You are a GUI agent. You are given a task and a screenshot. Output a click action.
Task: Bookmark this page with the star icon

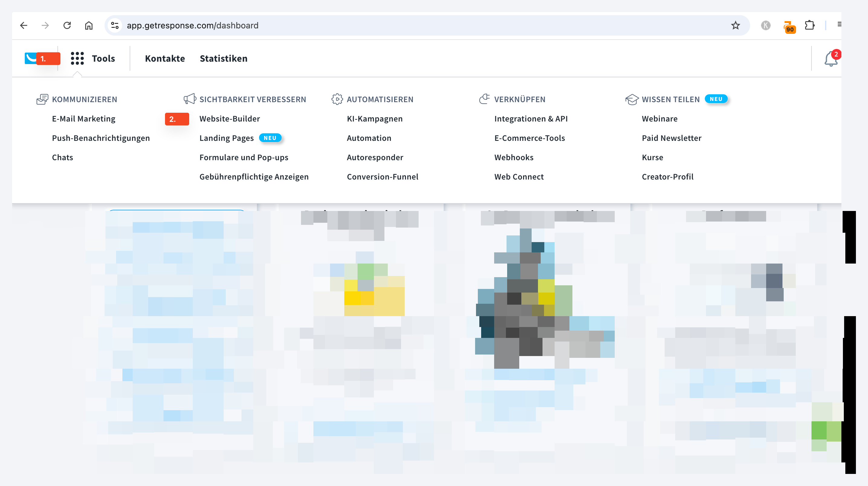point(735,25)
